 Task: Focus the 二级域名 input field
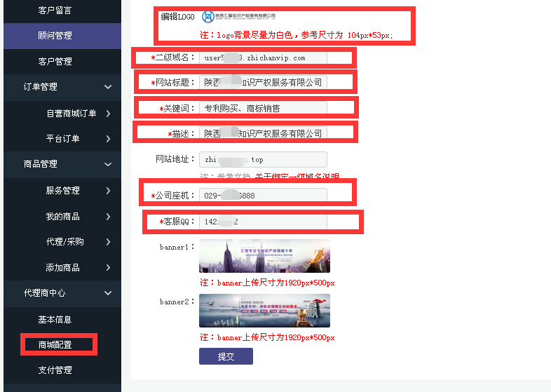click(x=263, y=58)
